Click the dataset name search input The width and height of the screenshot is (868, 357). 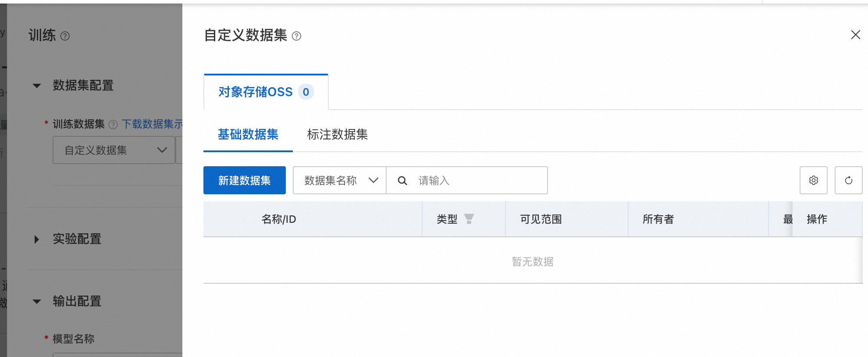pos(478,180)
